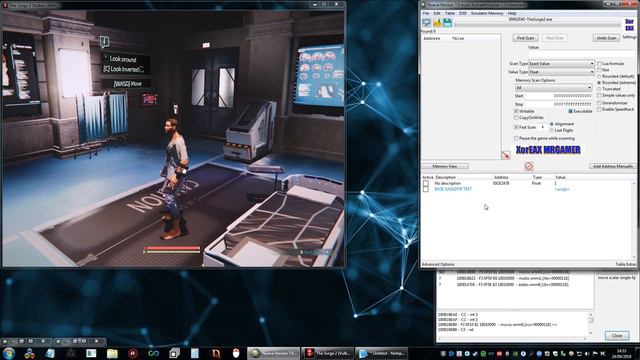Click the red arrow add-to-list icon
The width and height of the screenshot is (640, 360).
[506, 155]
